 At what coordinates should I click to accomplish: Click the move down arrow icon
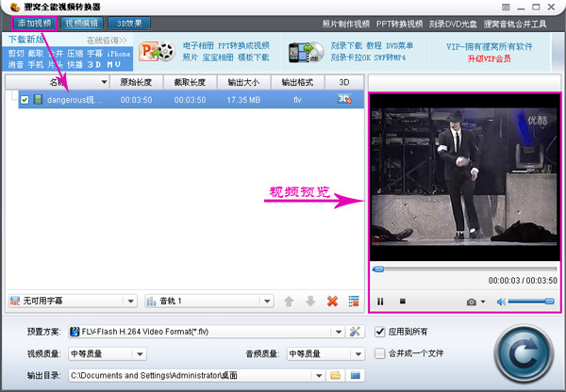tap(310, 302)
